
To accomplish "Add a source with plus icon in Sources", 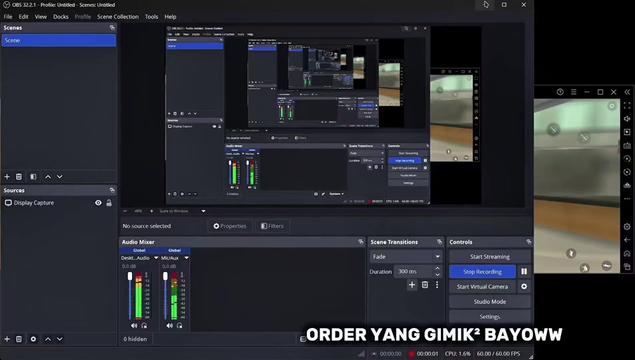I will pos(7,339).
